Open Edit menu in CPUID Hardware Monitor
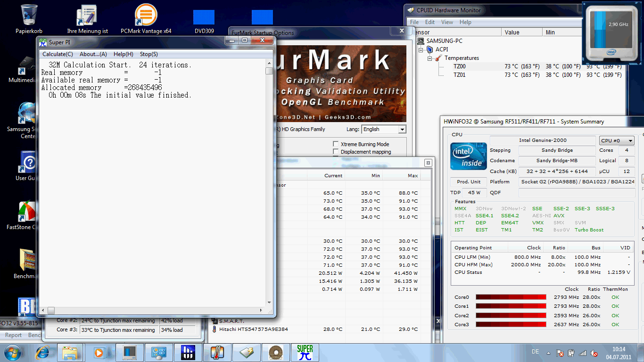The image size is (644, 362). coord(430,22)
